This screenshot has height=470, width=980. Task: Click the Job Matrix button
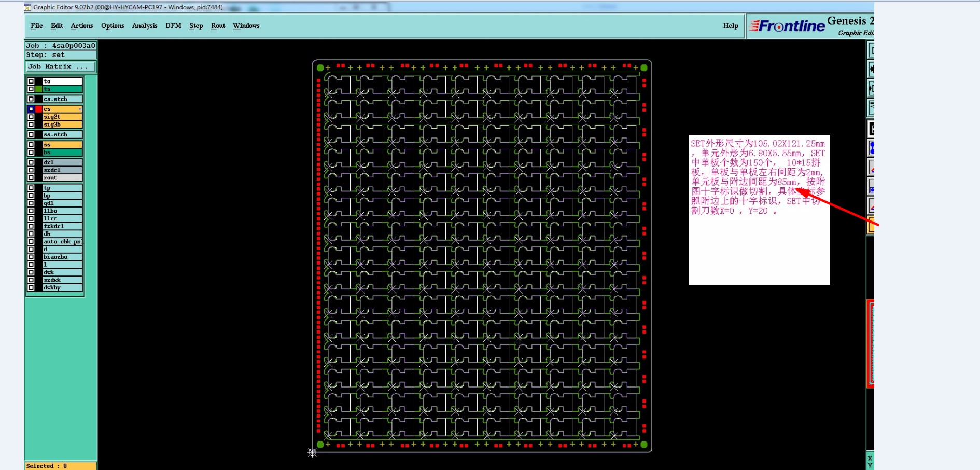coord(61,67)
